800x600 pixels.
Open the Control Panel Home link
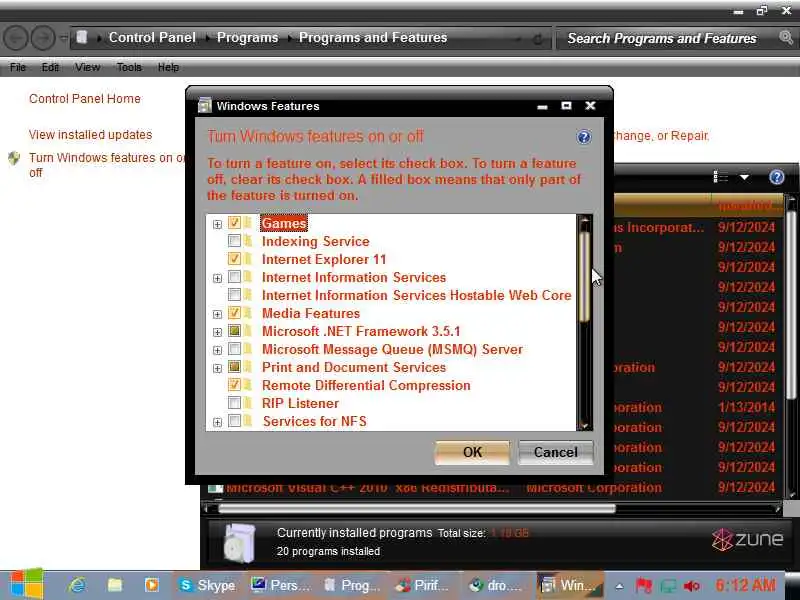point(85,98)
